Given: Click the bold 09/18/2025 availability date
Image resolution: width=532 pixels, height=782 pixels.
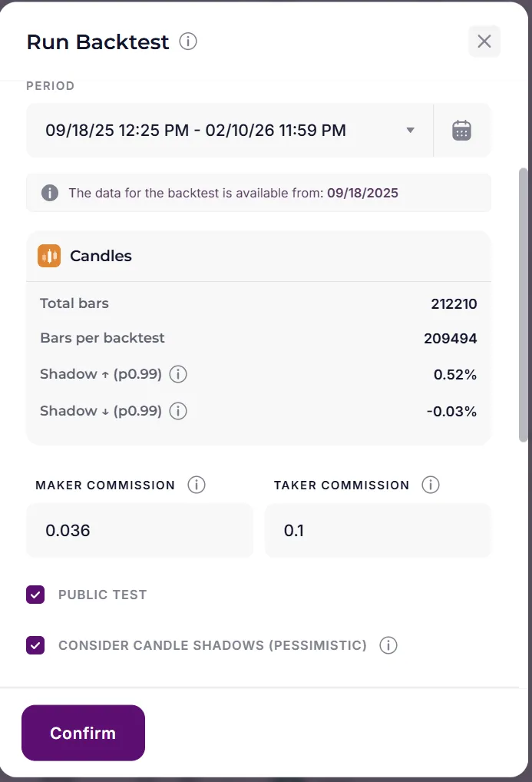Looking at the screenshot, I should (x=362, y=193).
